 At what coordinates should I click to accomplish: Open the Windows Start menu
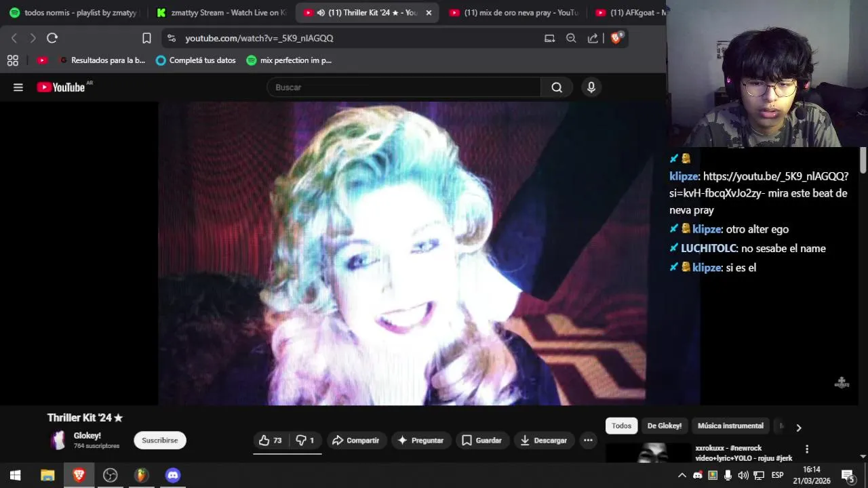(x=16, y=476)
